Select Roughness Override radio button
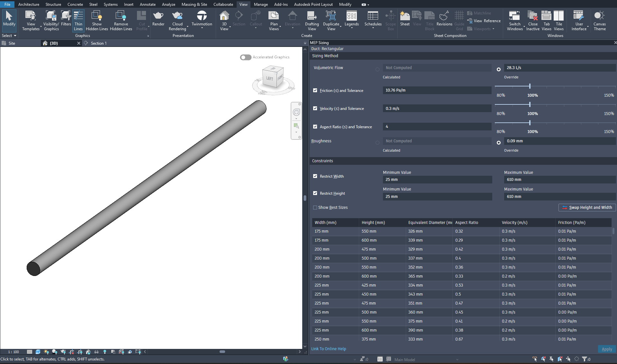 (499, 143)
